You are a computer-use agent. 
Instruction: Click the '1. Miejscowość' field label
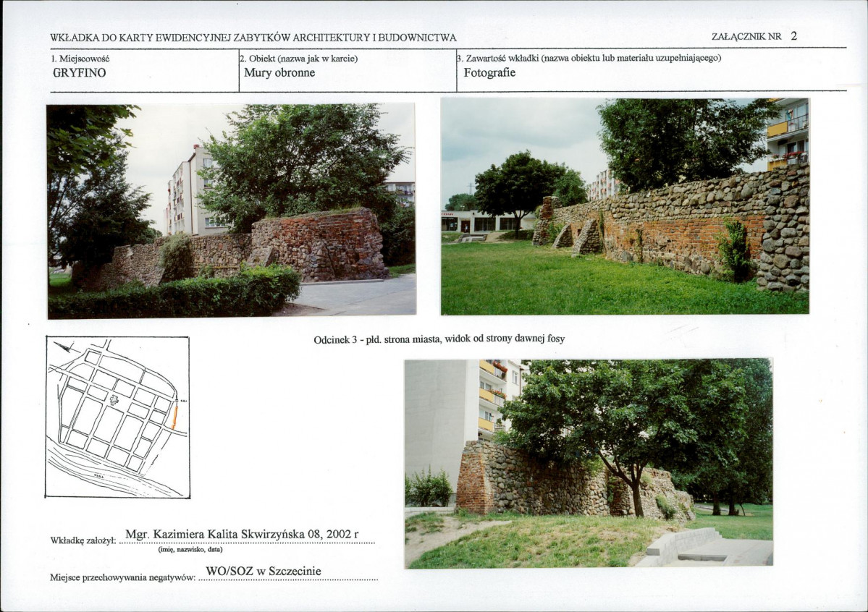(80, 58)
